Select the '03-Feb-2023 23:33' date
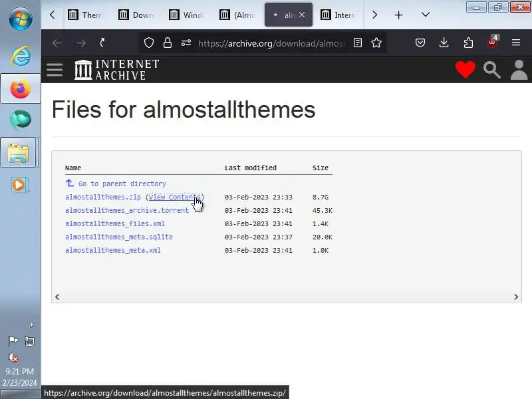Image resolution: width=532 pixels, height=399 pixels. pos(259,197)
